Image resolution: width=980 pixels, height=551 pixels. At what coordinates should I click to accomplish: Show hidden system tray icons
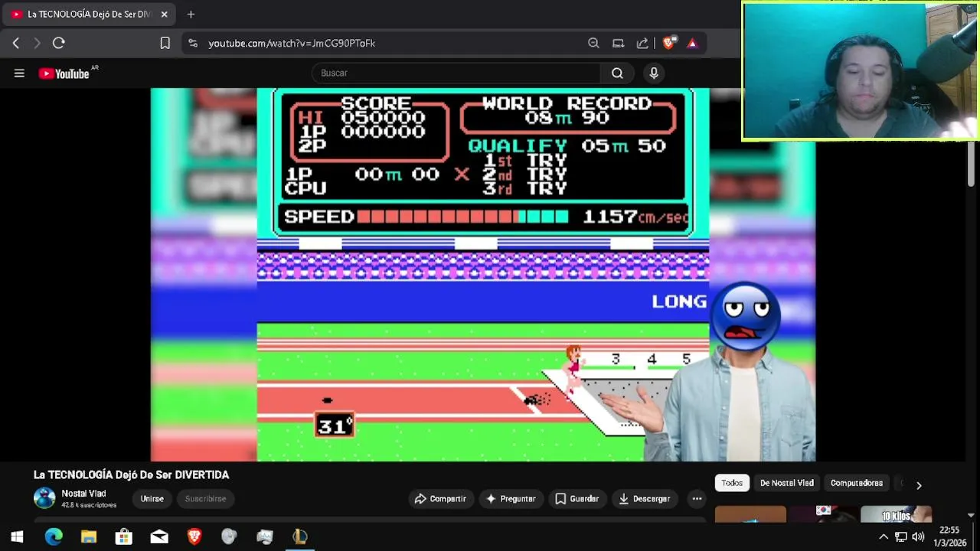(x=883, y=536)
